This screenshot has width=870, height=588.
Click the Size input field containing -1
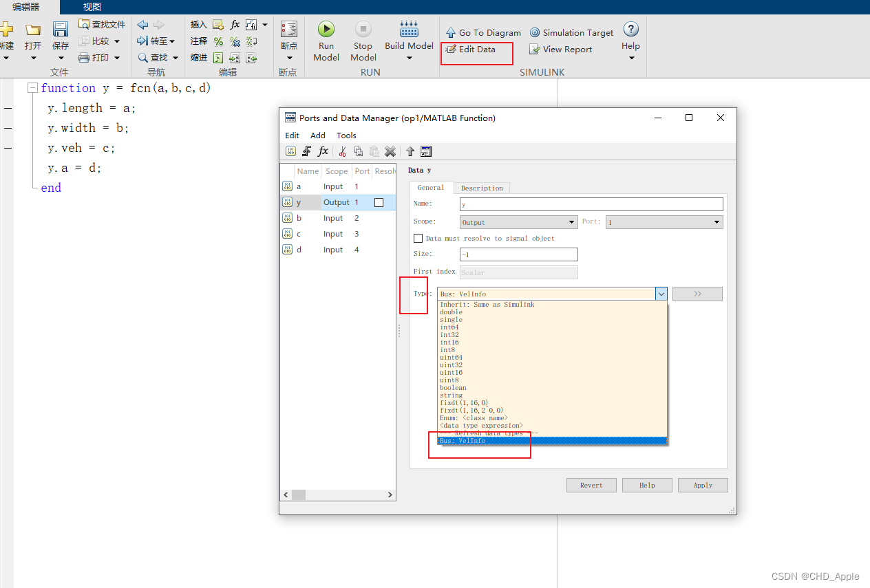pos(519,254)
